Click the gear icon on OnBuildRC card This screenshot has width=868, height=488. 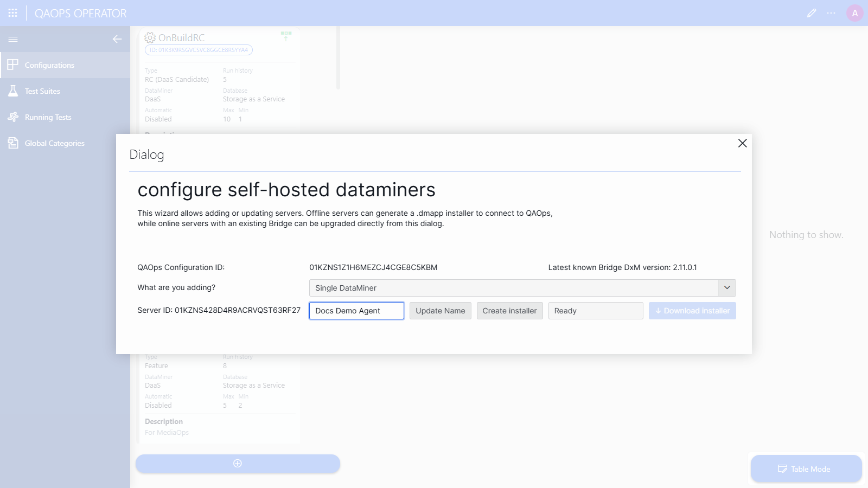click(x=150, y=37)
